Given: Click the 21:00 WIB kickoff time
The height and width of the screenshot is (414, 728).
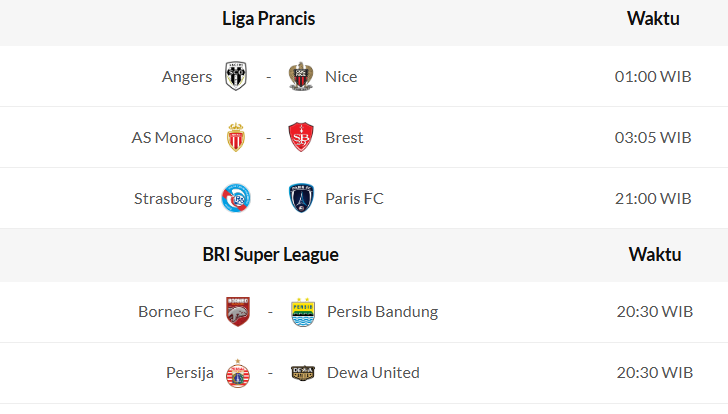Looking at the screenshot, I should [653, 198].
